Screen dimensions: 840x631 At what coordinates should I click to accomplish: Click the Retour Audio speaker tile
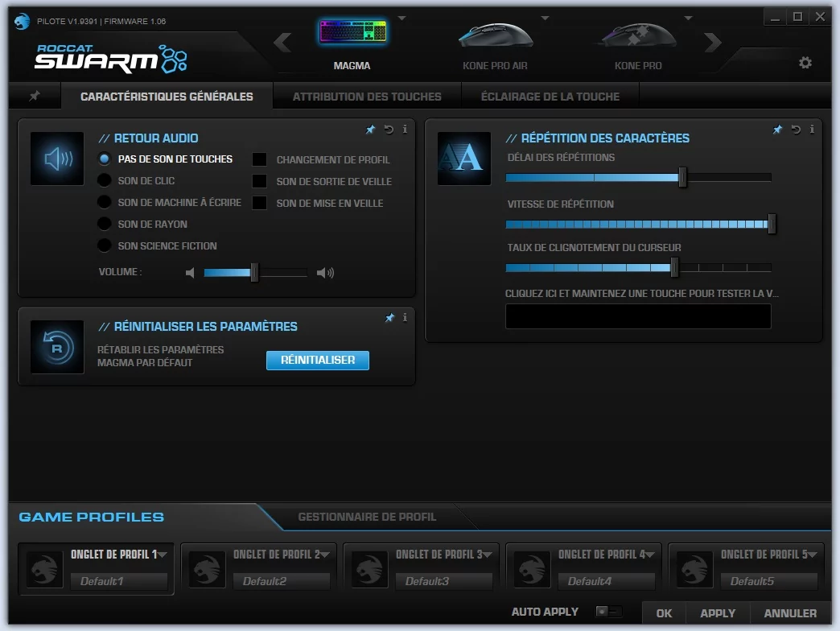[57, 159]
